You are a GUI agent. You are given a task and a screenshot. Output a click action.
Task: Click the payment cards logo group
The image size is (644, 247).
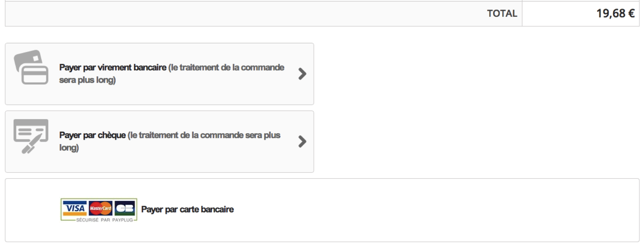[x=98, y=209]
